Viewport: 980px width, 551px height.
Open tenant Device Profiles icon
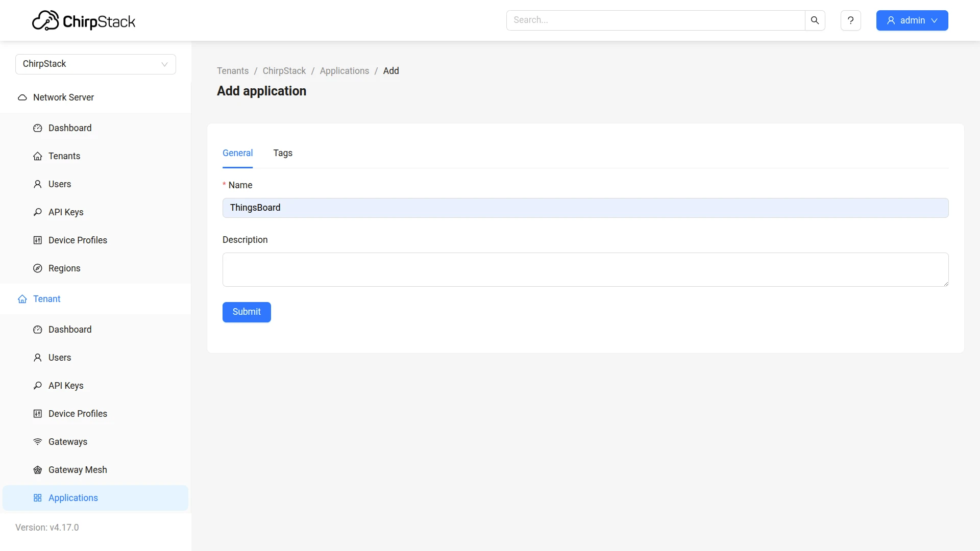point(38,414)
